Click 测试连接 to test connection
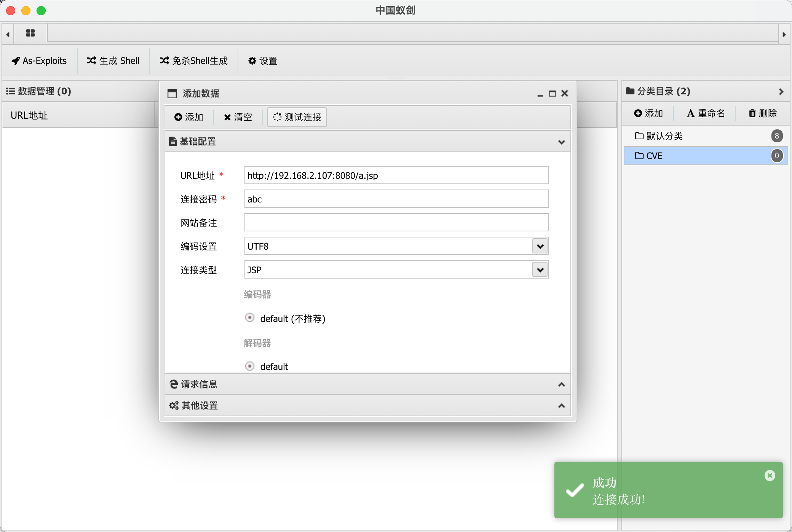This screenshot has height=532, width=792. point(297,117)
